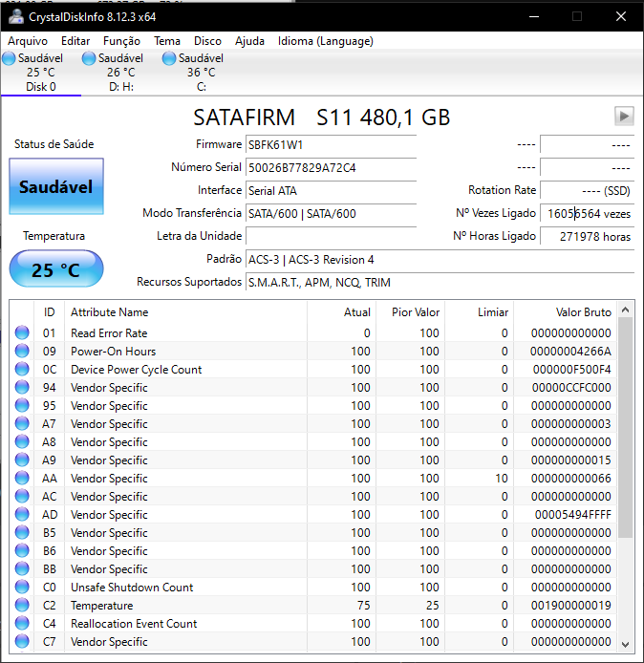The image size is (644, 663).
Task: Open the Disco menu
Action: (207, 41)
